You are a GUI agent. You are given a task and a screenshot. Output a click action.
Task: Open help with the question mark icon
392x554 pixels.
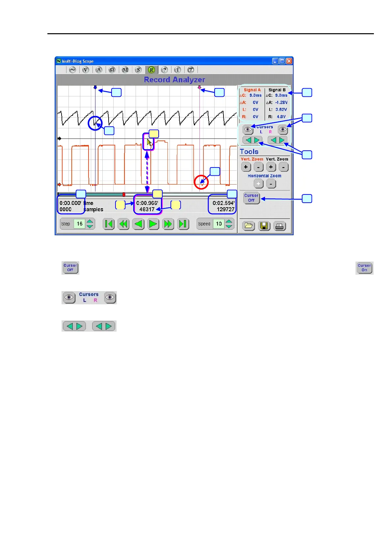tap(165, 70)
